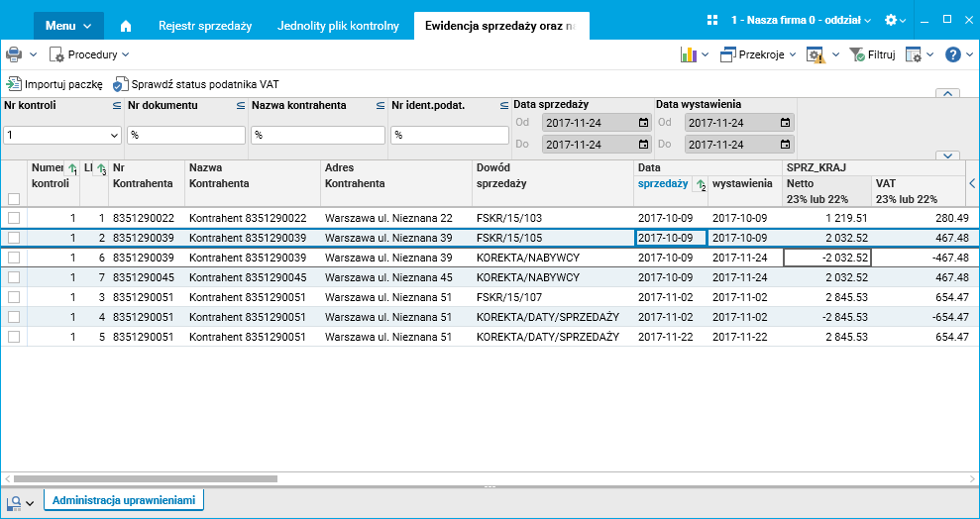Viewport: 980px width, 519px height.
Task: Select checkbox of row FSKR/15/107
Action: (14, 297)
